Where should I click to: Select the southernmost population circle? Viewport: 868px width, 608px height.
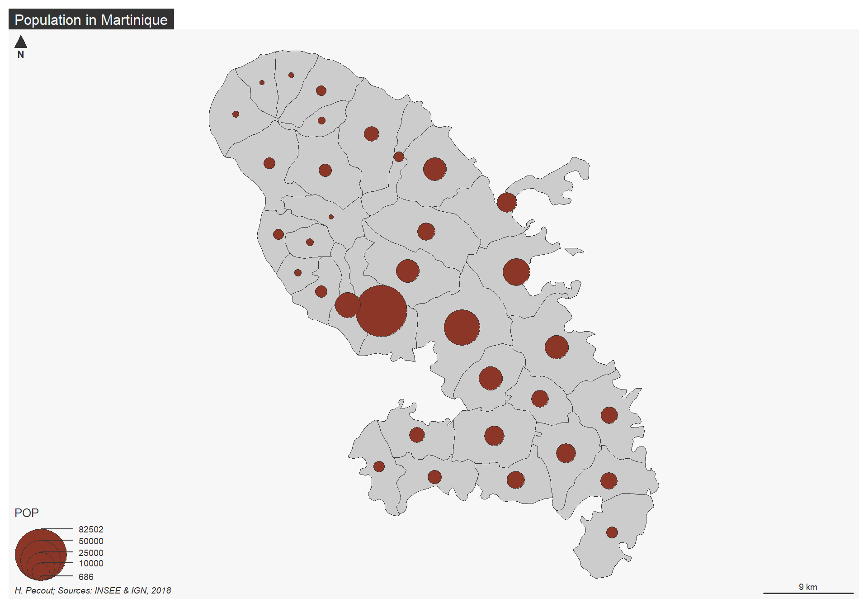(612, 532)
